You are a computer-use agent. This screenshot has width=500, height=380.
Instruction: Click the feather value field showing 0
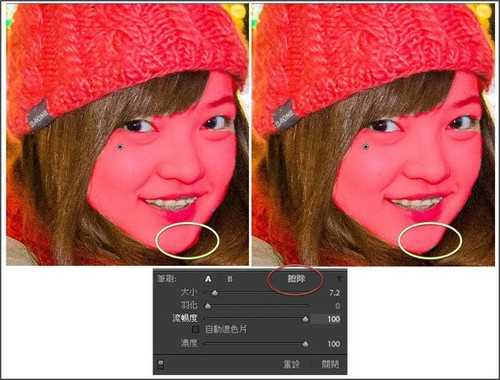[337, 306]
